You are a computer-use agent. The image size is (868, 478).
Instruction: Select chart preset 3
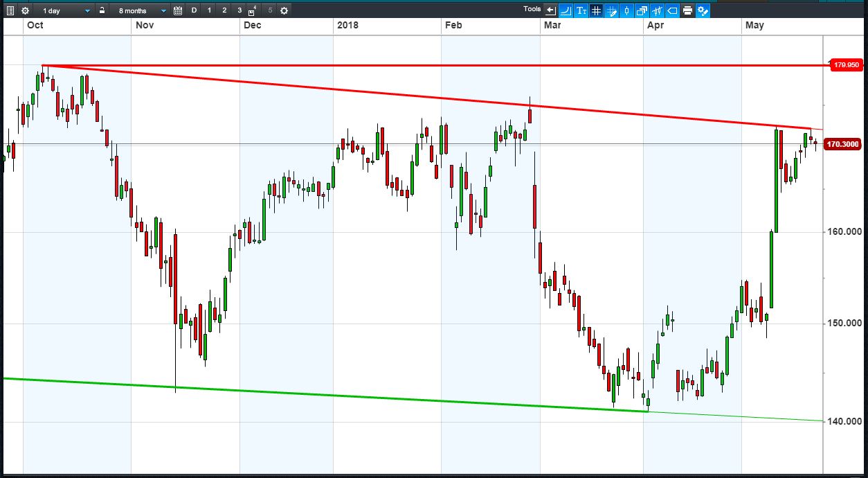pyautogui.click(x=239, y=10)
